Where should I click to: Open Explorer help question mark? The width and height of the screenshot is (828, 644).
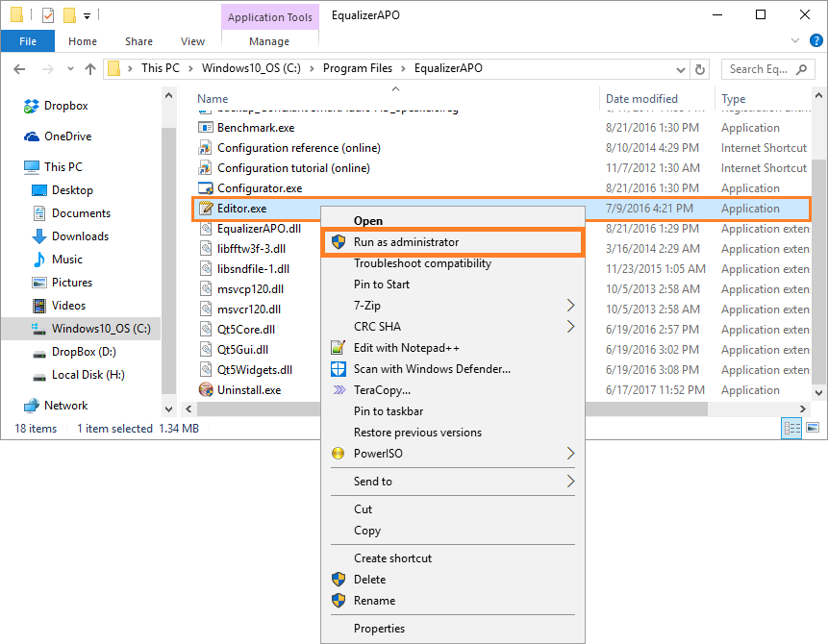click(815, 40)
